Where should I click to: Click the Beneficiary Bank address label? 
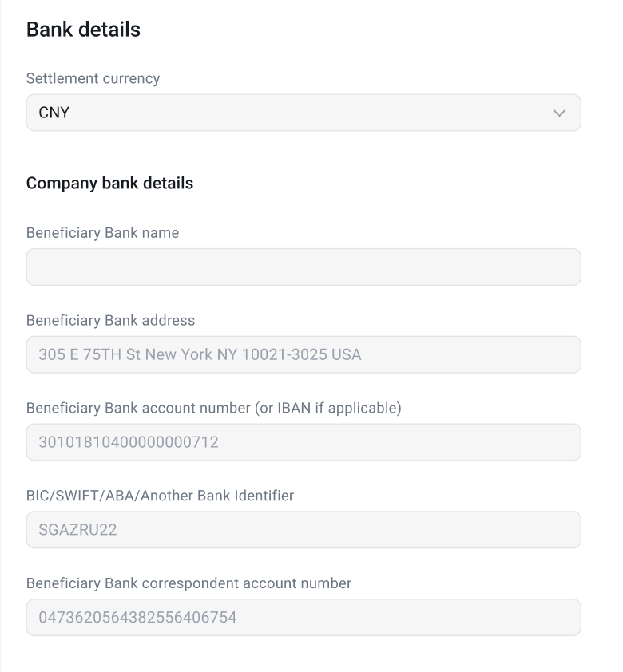[x=110, y=321]
